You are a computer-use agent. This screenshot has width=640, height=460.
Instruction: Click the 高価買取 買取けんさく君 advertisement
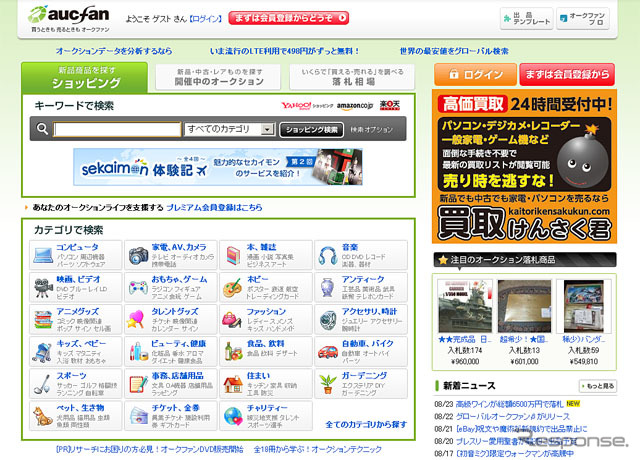click(524, 166)
